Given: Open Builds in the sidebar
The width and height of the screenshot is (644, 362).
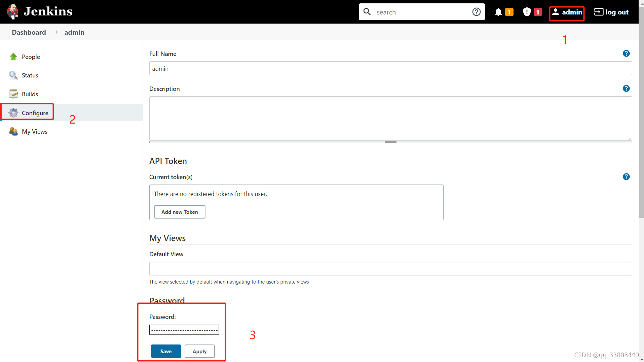Looking at the screenshot, I should (30, 94).
